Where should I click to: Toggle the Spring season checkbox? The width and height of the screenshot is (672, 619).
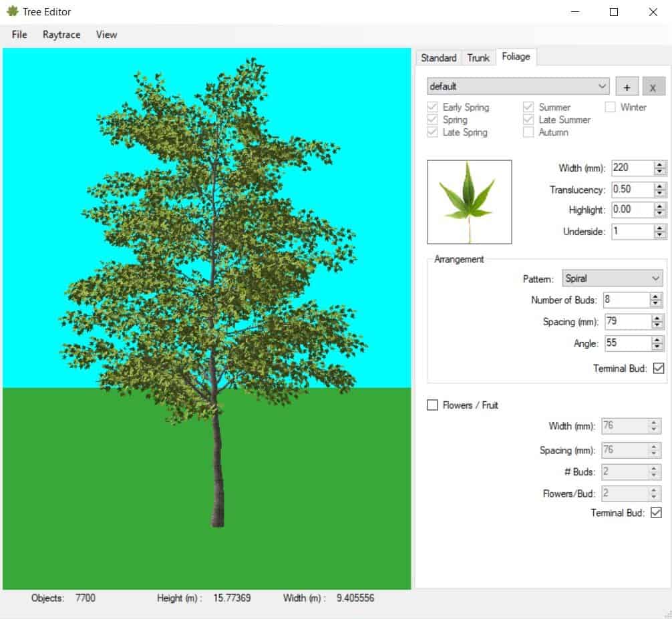click(x=432, y=120)
